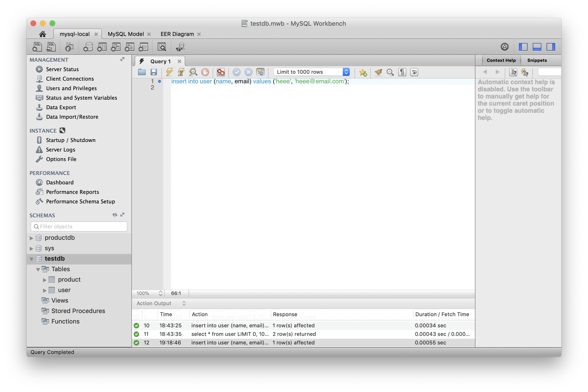This screenshot has height=392, width=588.
Task: Stop the query being executed
Action: pyautogui.click(x=205, y=72)
